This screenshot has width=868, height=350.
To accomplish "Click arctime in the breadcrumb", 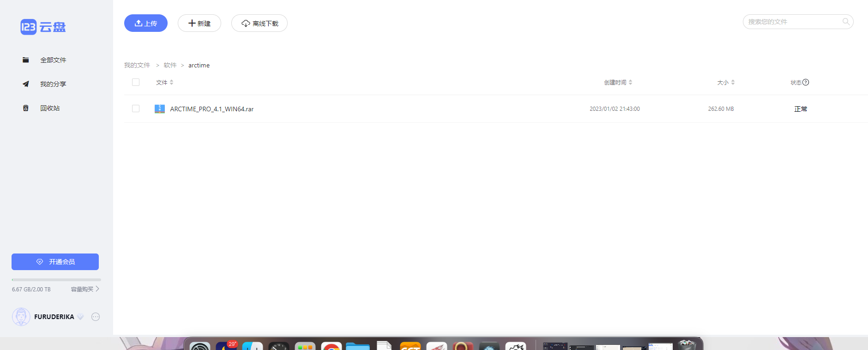I will pos(199,65).
